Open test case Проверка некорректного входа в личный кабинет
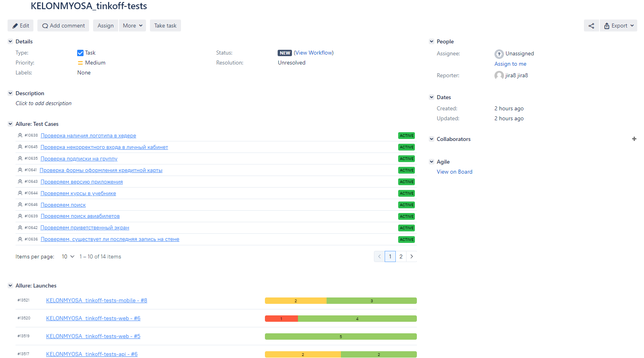This screenshot has height=358, width=644. [104, 147]
